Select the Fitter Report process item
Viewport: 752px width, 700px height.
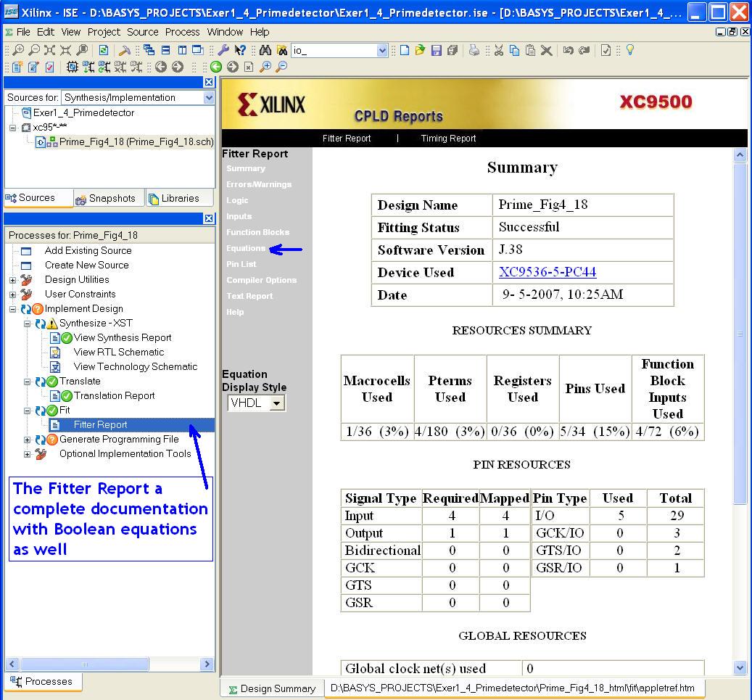[x=100, y=424]
